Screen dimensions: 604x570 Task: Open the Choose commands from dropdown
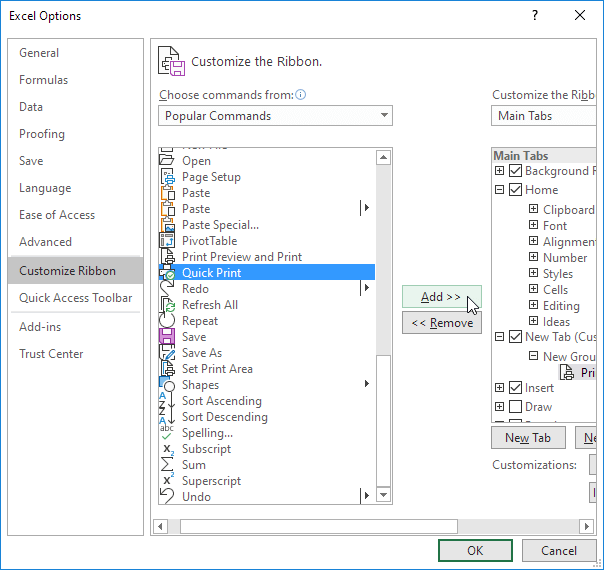pyautogui.click(x=275, y=116)
